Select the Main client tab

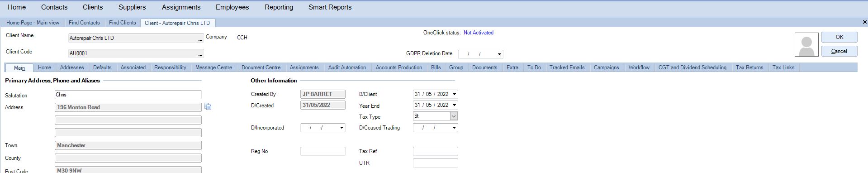pos(19,67)
